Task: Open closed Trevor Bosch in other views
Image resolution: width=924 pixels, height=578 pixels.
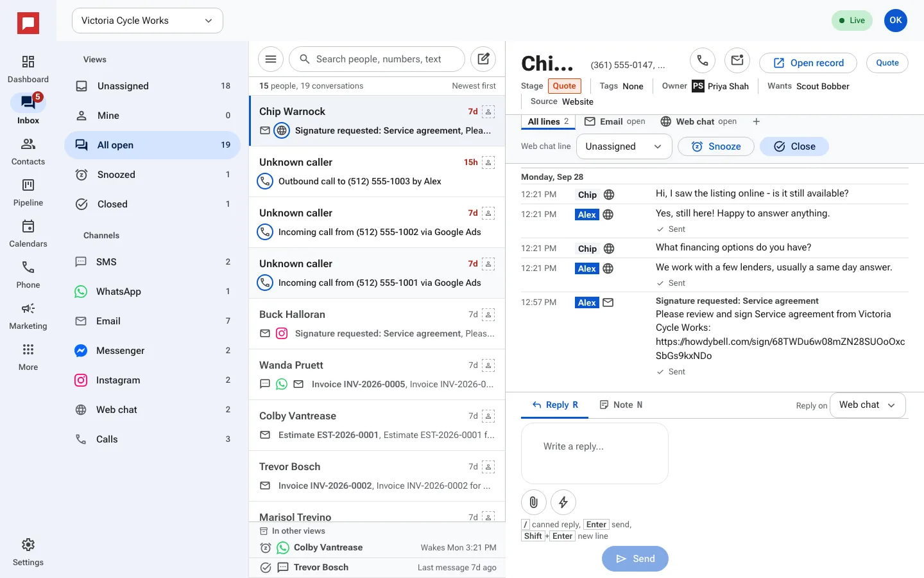Action: pyautogui.click(x=377, y=568)
